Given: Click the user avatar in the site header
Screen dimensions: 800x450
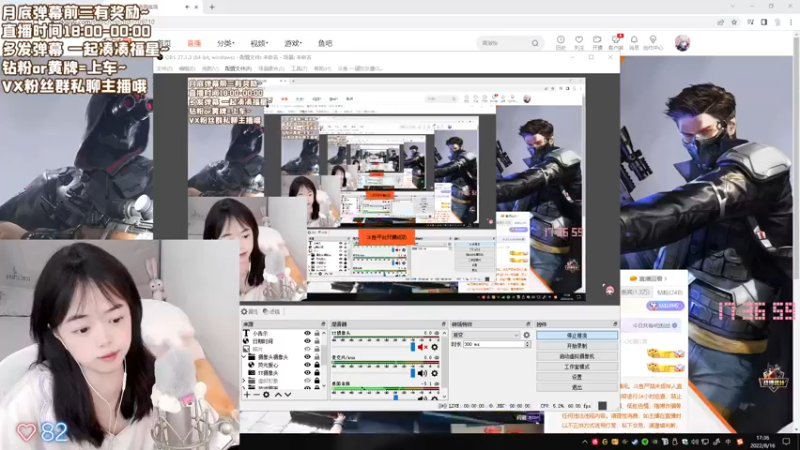Looking at the screenshot, I should [x=682, y=43].
